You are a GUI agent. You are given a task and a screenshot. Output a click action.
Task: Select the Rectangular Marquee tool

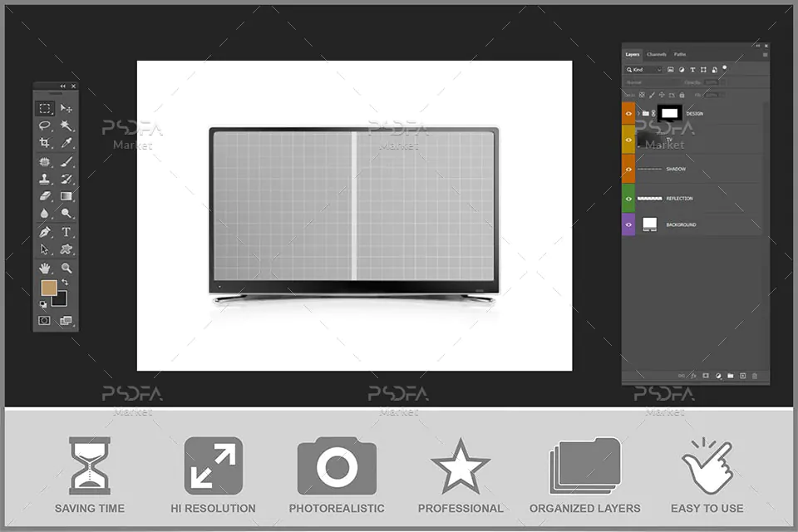[x=45, y=108]
